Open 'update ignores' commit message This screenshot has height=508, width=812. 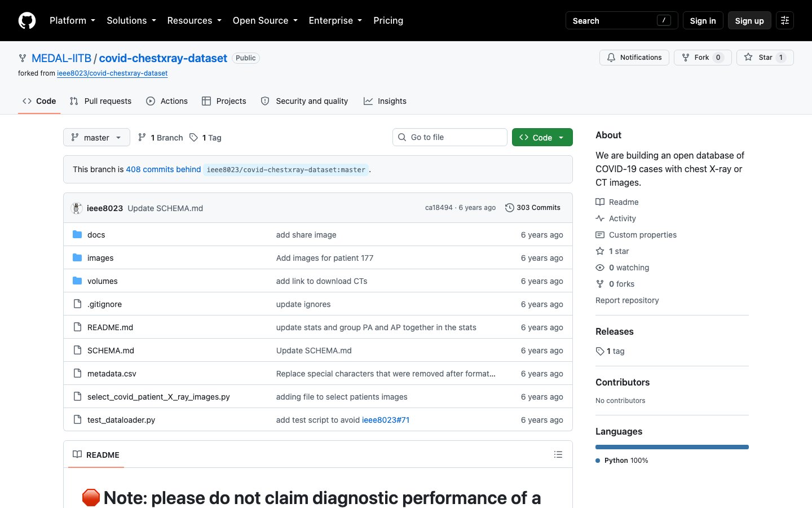[303, 304]
